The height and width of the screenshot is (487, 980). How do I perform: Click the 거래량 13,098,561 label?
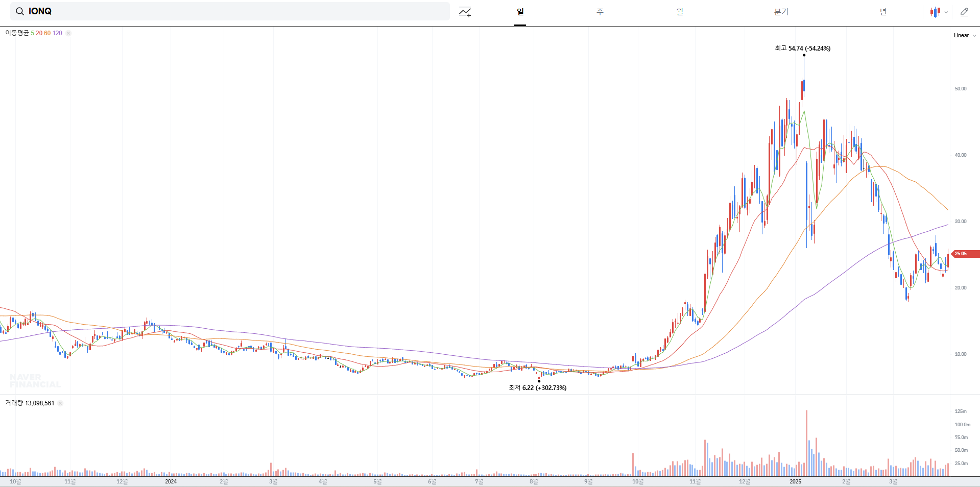[x=30, y=403]
